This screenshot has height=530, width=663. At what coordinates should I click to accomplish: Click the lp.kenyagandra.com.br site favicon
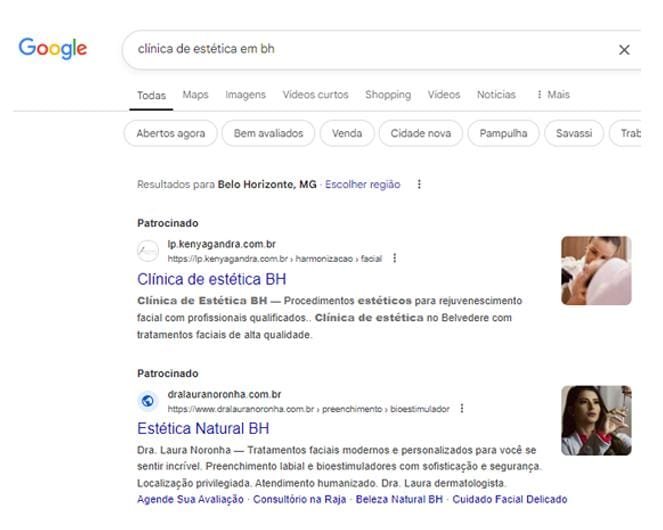(148, 250)
